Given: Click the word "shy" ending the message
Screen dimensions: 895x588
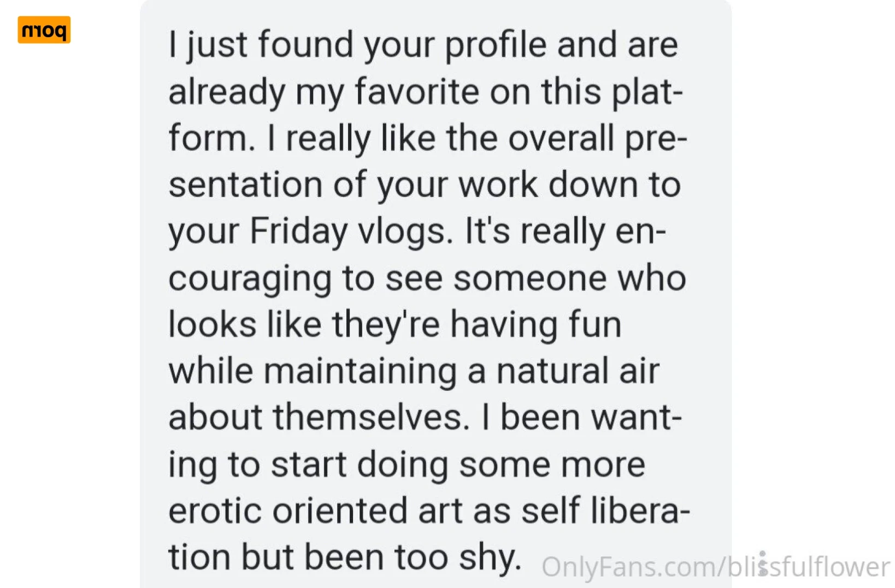Looking at the screenshot, I should point(490,559).
